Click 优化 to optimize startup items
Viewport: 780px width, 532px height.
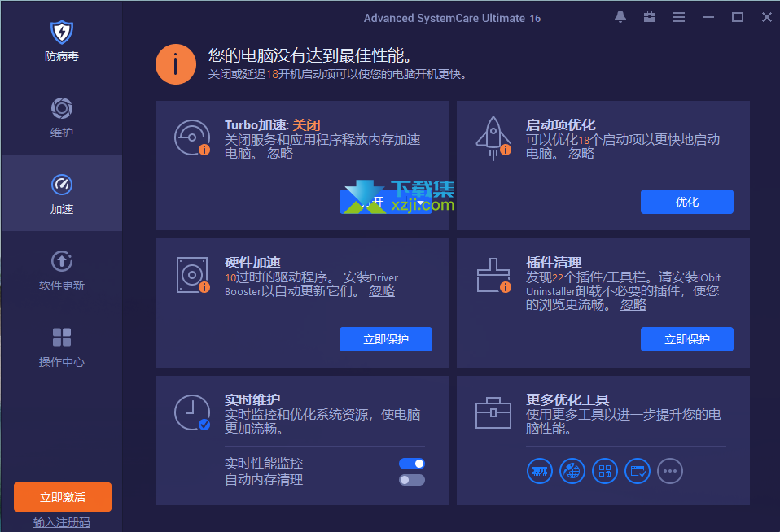click(x=687, y=202)
